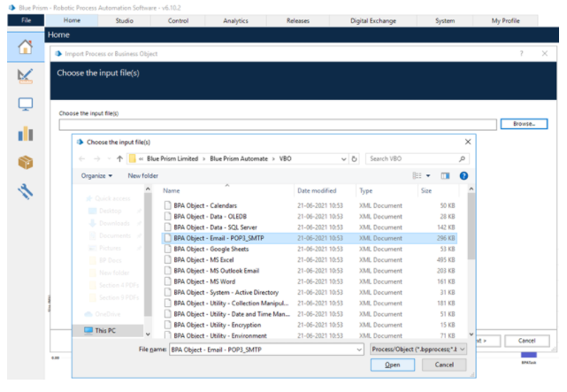Cancel the file chooser dialog
Image resolution: width=567 pixels, height=392 pixels.
pyautogui.click(x=444, y=365)
